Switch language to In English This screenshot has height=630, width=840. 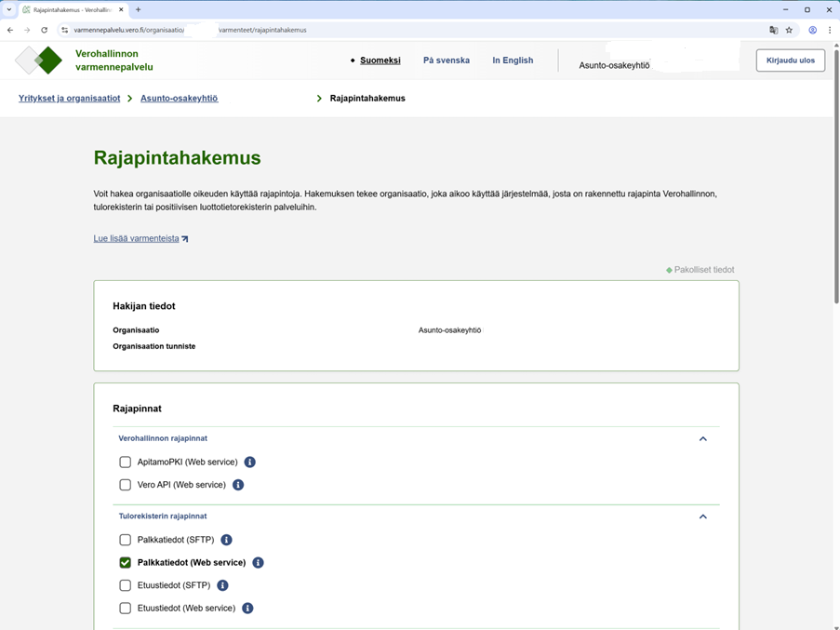tap(513, 60)
